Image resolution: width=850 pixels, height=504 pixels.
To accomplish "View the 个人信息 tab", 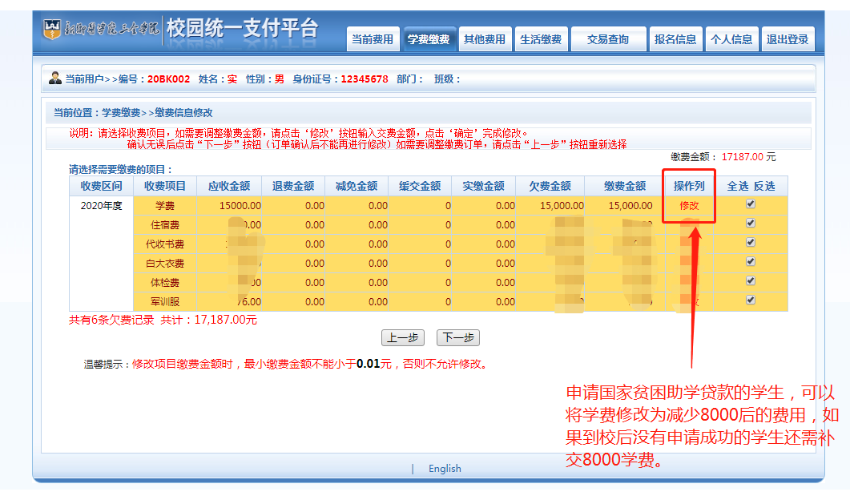I will [x=731, y=39].
